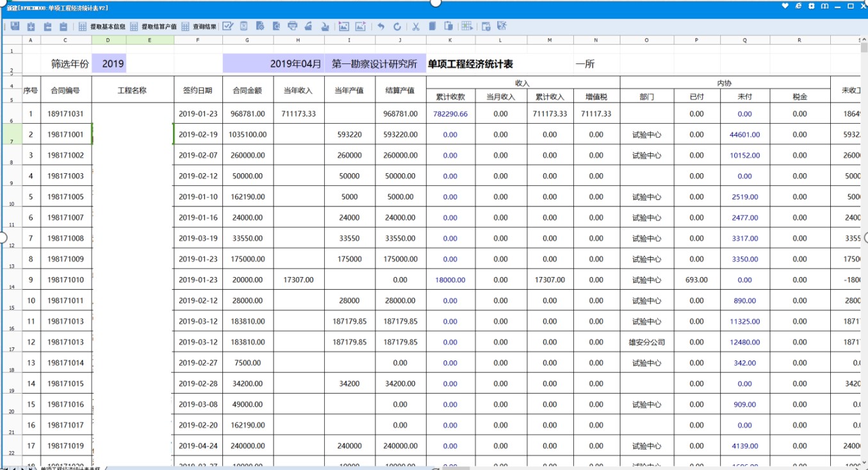Click the 44601.00 未付 cell
This screenshot has height=470, width=868.
pyautogui.click(x=744, y=135)
